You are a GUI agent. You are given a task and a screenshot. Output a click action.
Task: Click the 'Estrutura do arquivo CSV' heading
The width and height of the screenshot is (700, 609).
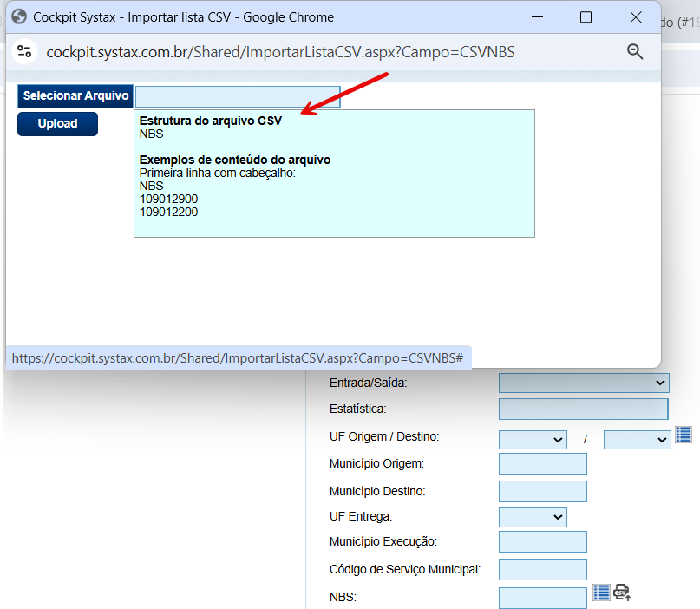coord(211,121)
